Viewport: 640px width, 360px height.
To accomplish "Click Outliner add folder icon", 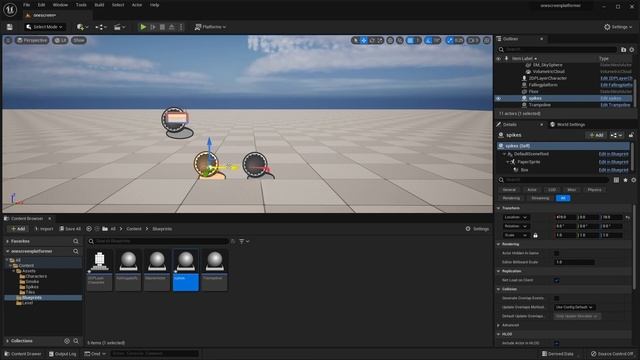I will click(623, 50).
